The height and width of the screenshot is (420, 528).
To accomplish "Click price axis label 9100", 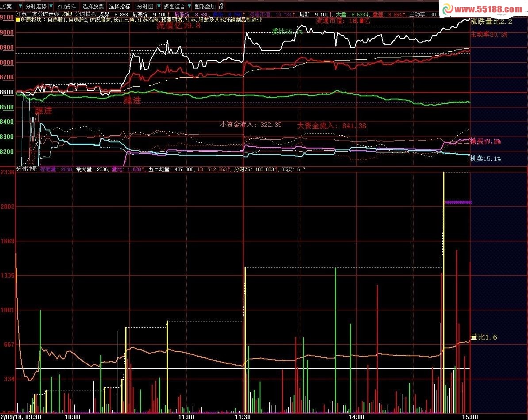I will [x=7, y=18].
